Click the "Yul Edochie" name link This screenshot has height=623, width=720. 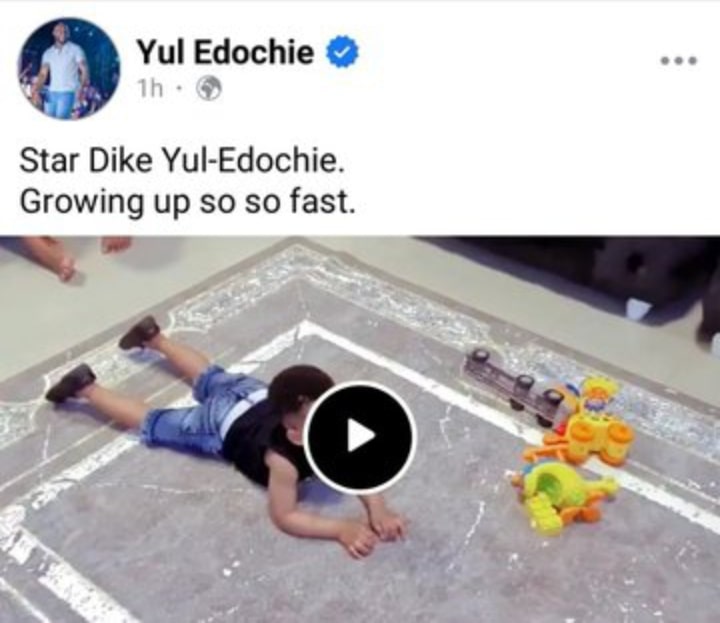pos(225,51)
